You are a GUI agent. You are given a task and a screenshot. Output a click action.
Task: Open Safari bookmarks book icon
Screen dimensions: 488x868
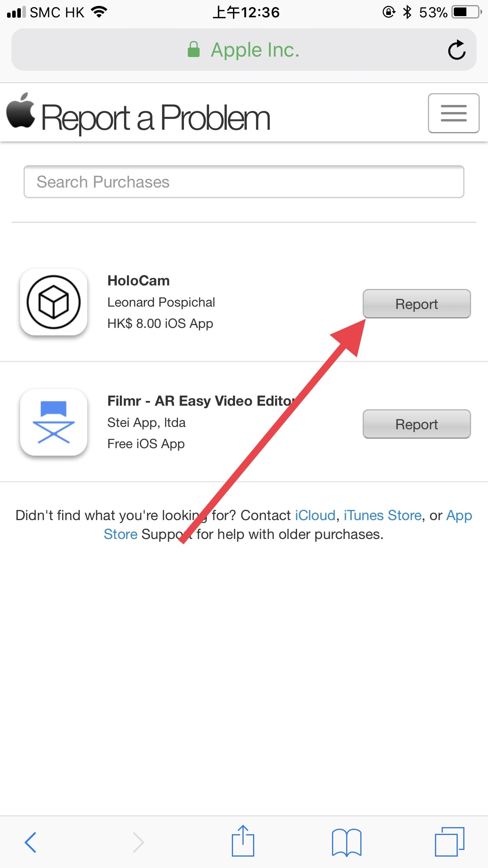point(347,842)
